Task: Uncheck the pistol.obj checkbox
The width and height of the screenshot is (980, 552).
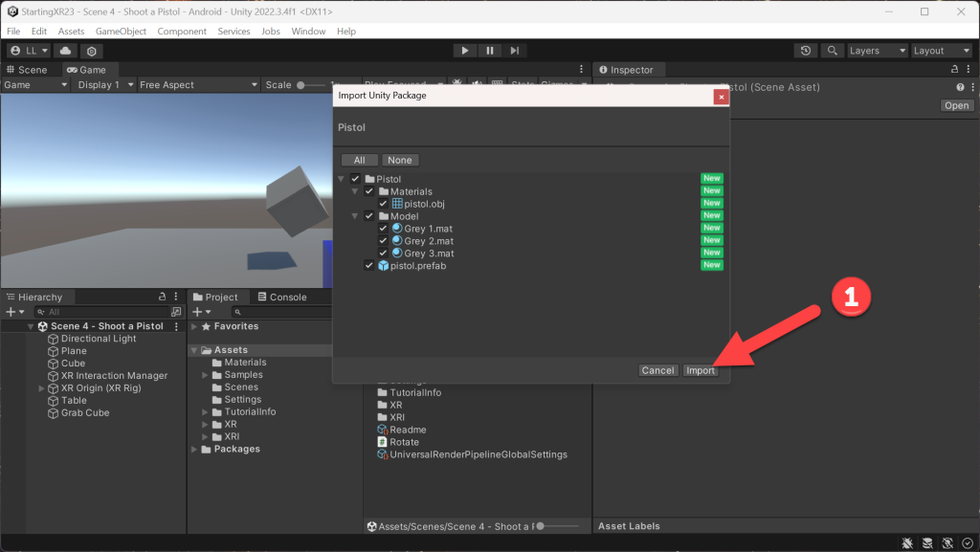Action: pyautogui.click(x=383, y=204)
